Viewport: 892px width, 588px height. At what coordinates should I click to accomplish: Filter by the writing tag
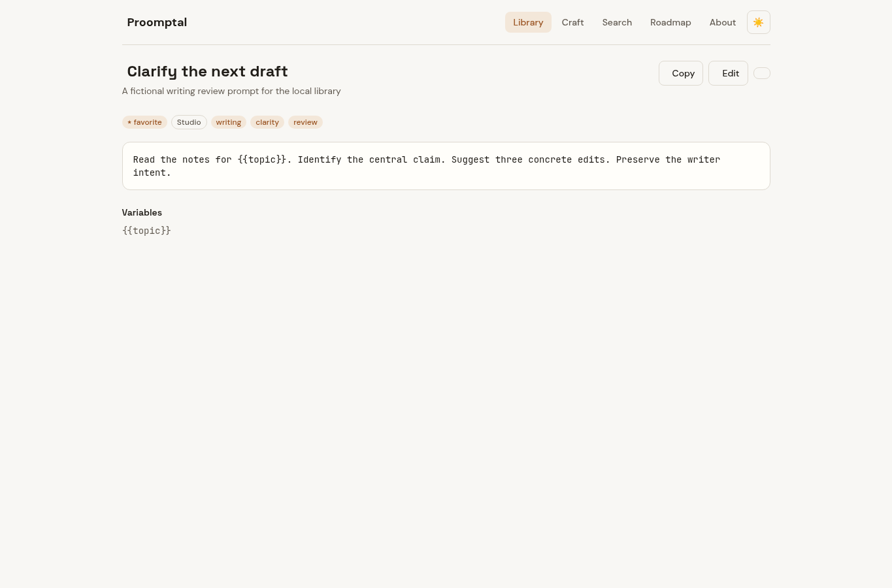click(x=229, y=122)
